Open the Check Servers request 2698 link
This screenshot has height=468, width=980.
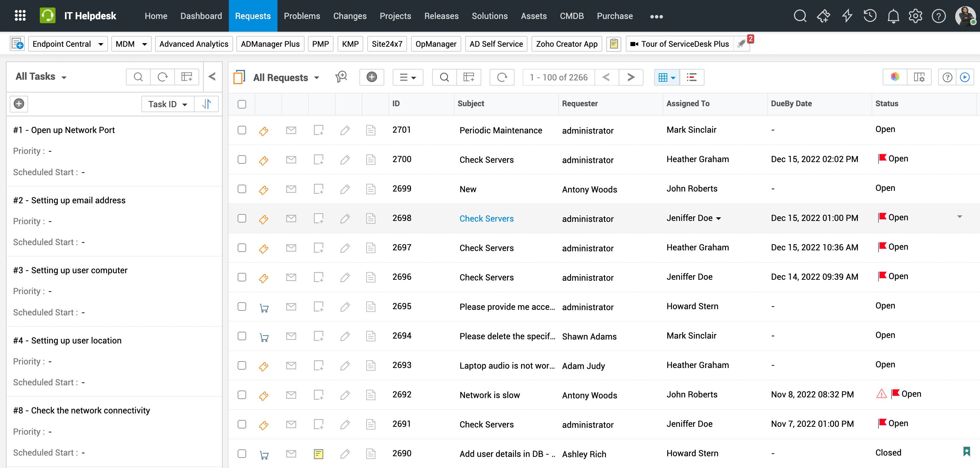[486, 219]
